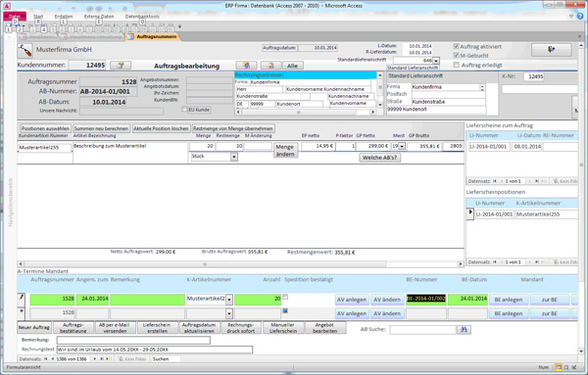Open the Mwst 19 dropdown
The width and height of the screenshot is (588, 375).
pos(402,147)
